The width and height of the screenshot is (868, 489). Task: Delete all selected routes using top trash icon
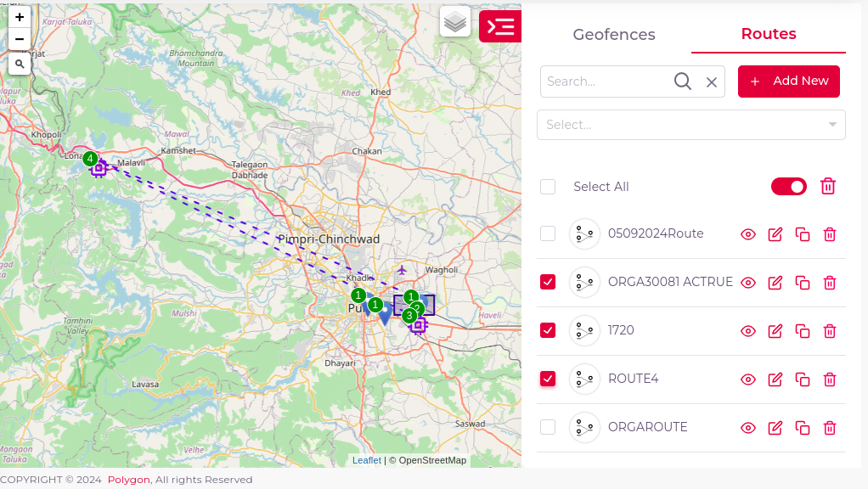click(828, 187)
